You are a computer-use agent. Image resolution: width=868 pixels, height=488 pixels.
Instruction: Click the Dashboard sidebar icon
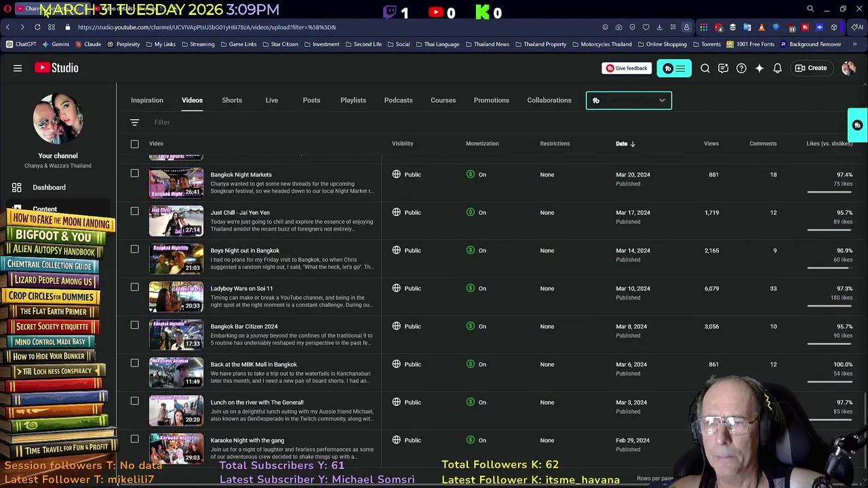tap(17, 187)
